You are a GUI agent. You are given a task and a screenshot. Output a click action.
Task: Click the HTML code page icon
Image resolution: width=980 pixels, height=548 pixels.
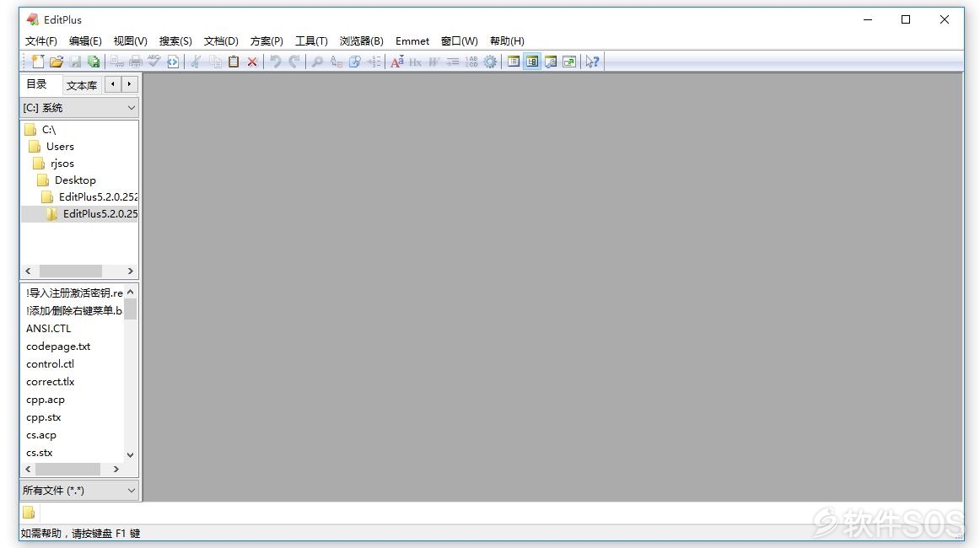[x=173, y=62]
